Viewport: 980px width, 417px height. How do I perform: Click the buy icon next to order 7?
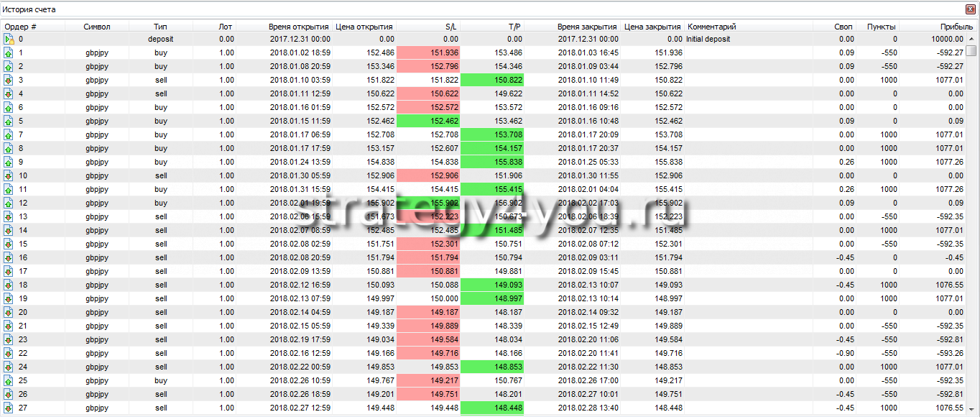(x=9, y=135)
